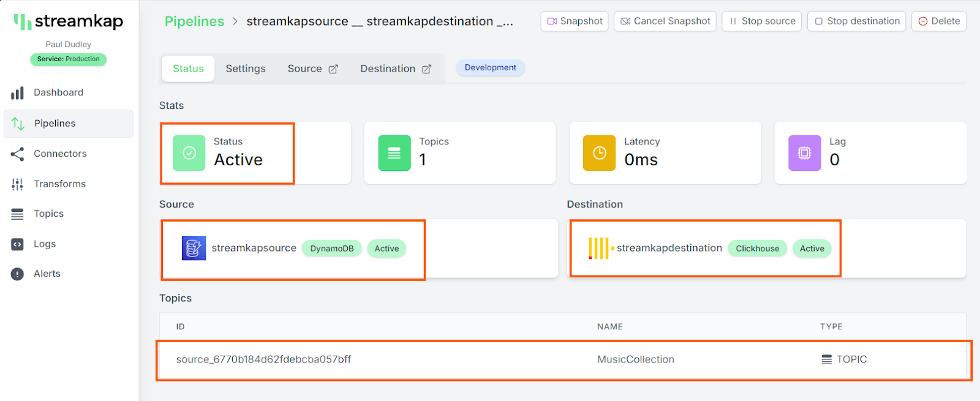980x401 pixels.
Task: Click the Development tag badge
Action: pyautogui.click(x=490, y=67)
